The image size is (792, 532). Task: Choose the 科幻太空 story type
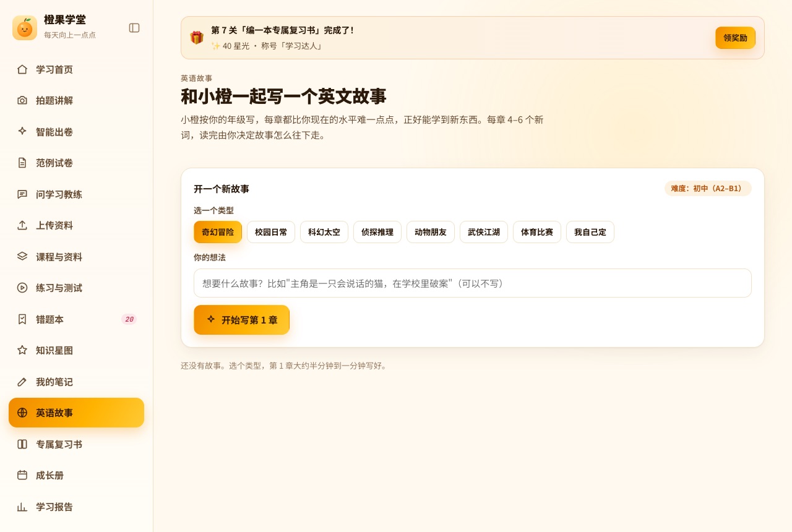[324, 232]
